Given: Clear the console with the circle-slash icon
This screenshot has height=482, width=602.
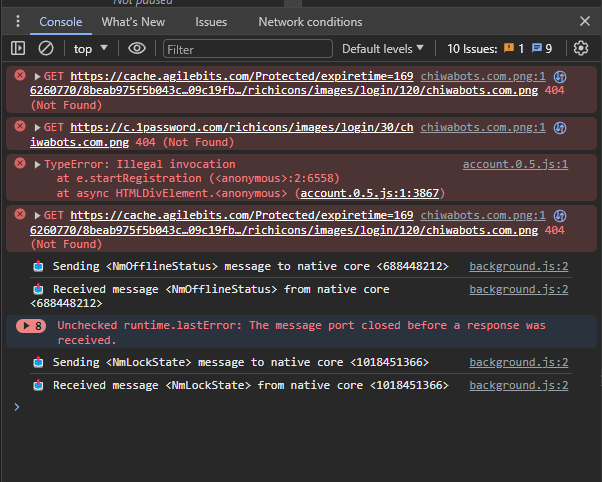Looking at the screenshot, I should (x=46, y=48).
